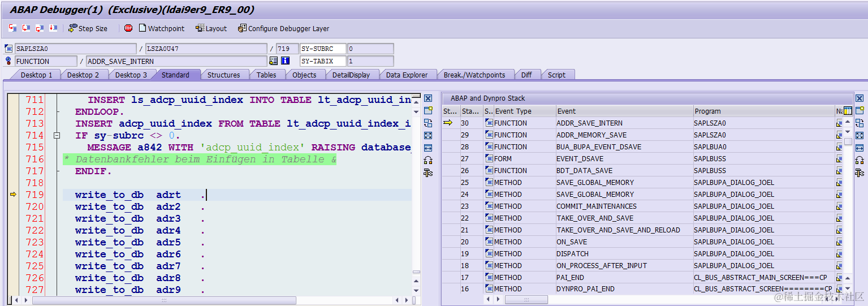Click the navigate-to-source icon after ADDR_SAVE_INTERN
The width and height of the screenshot is (868, 306).
click(x=274, y=61)
